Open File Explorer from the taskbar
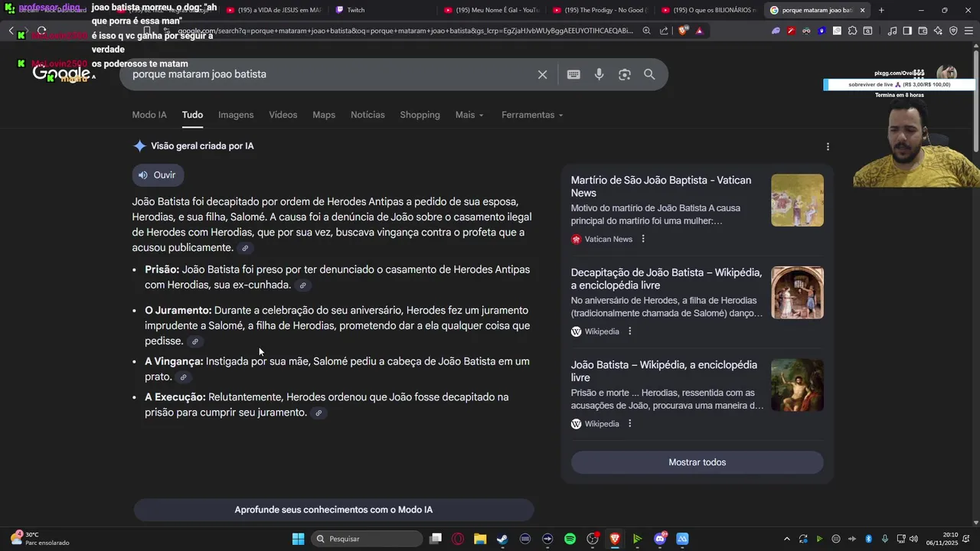Image resolution: width=980 pixels, height=551 pixels. point(480,539)
